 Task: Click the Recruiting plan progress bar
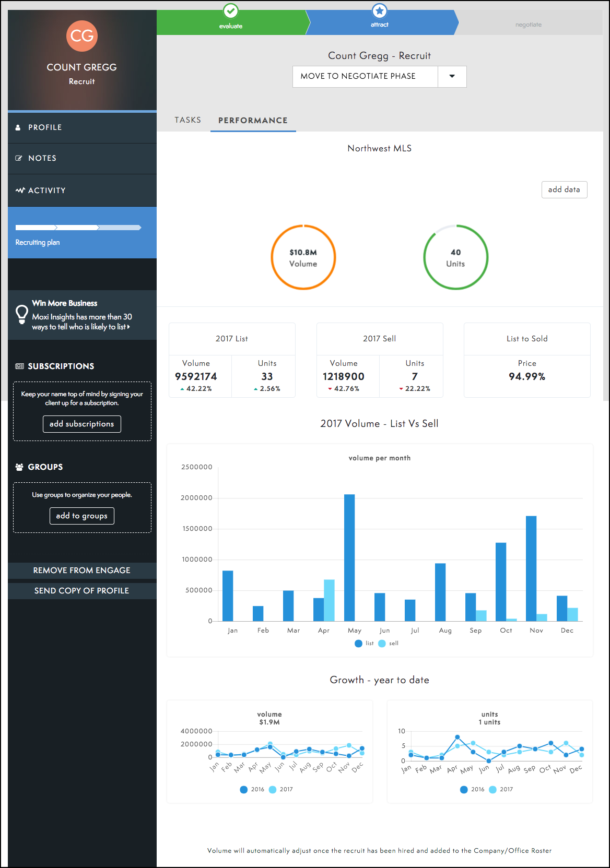click(78, 228)
